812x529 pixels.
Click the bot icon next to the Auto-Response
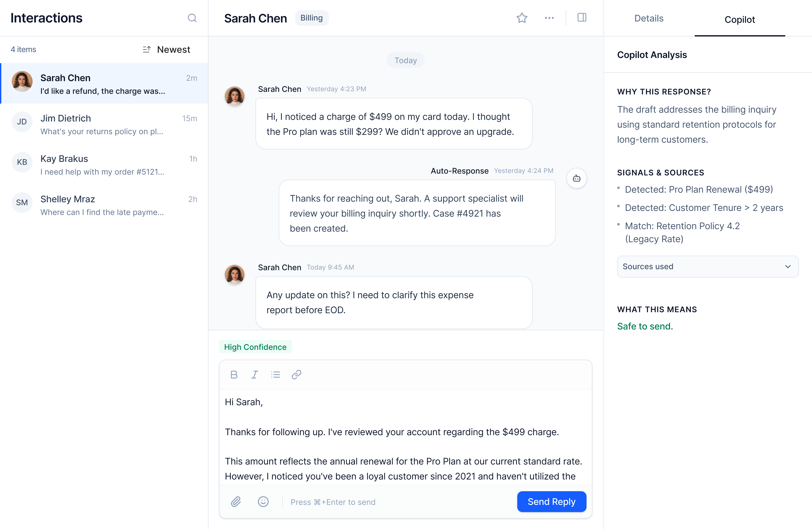577,178
